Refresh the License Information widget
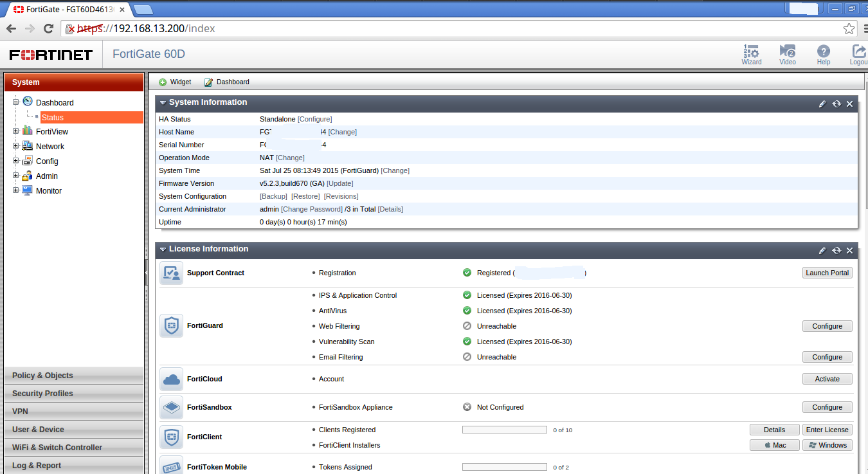 tap(836, 250)
